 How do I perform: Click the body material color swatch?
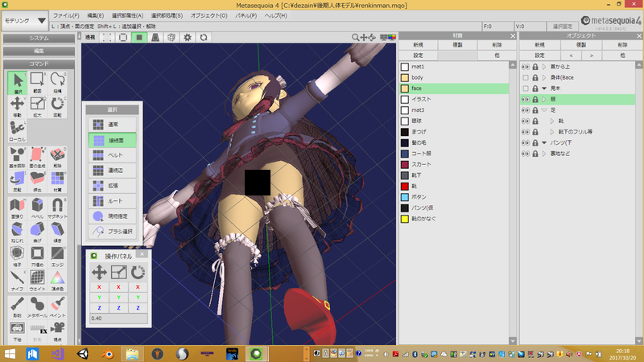(405, 77)
